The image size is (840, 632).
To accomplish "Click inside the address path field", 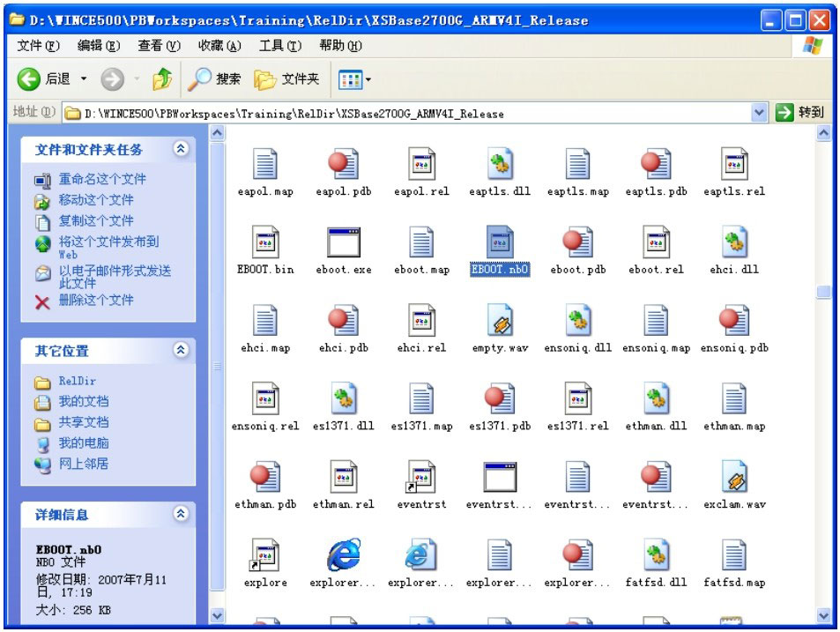I will point(407,113).
